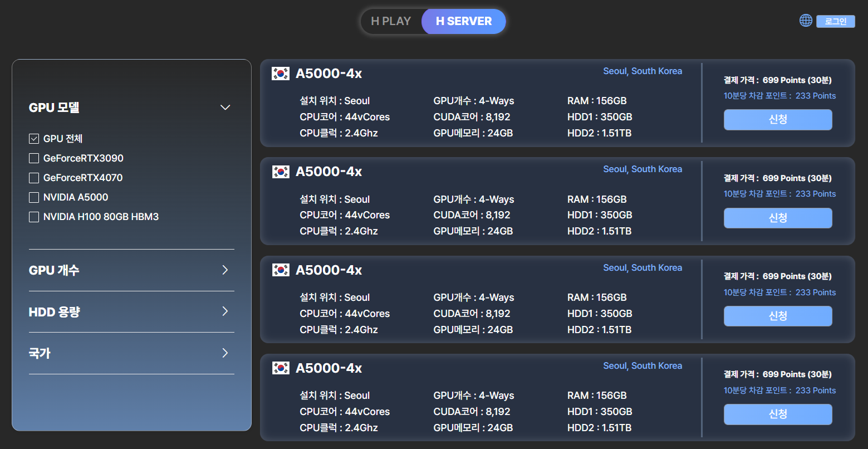Click 신청 on the last A5000-4x server
Viewport: 868px width, 449px height.
[x=777, y=414]
